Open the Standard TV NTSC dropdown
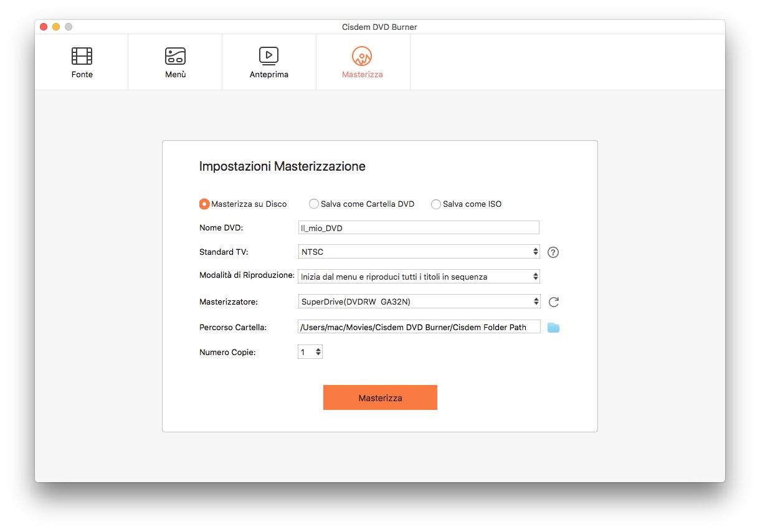Image resolution: width=760 pixels, height=532 pixels. click(419, 252)
